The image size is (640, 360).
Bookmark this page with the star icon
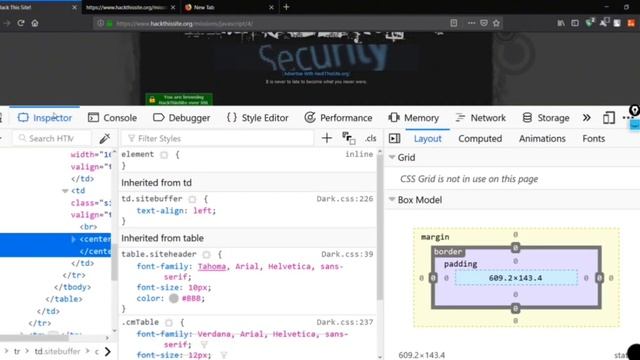click(496, 23)
